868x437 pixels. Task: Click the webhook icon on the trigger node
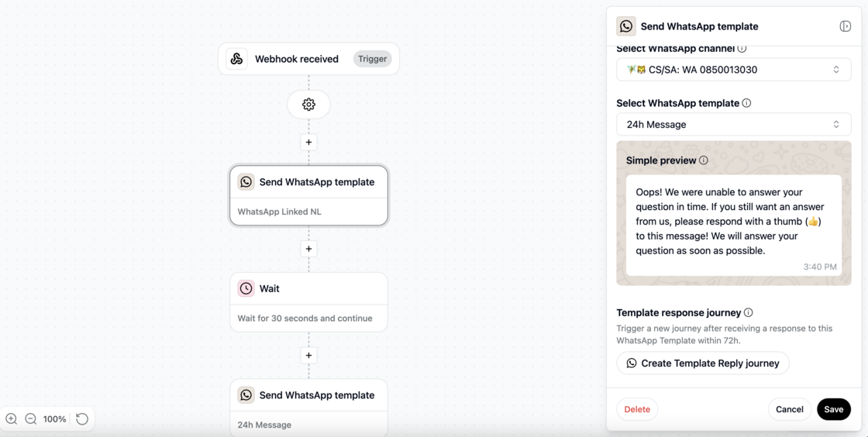click(x=236, y=59)
